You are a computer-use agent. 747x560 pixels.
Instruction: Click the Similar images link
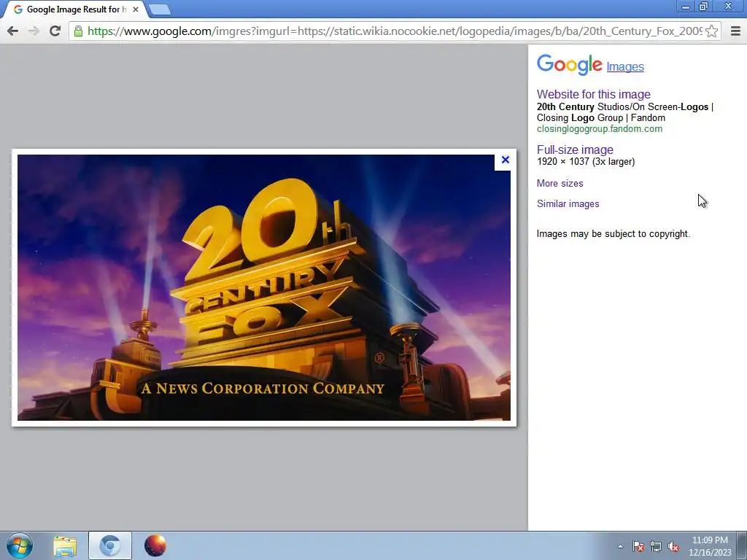[568, 204]
